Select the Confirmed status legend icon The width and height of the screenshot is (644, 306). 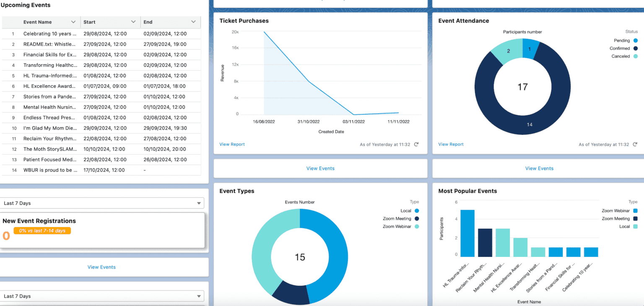tap(636, 48)
